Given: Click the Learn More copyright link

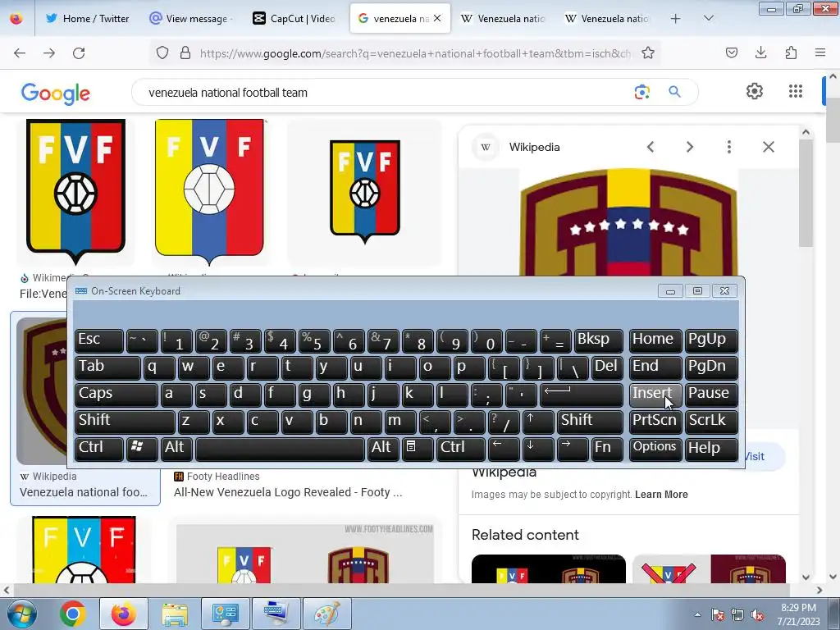Looking at the screenshot, I should pos(661,495).
